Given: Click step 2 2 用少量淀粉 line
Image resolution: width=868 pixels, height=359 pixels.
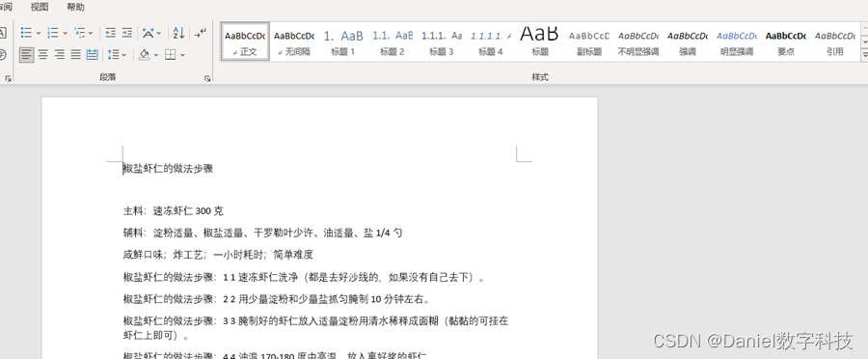Looking at the screenshot, I should [277, 300].
